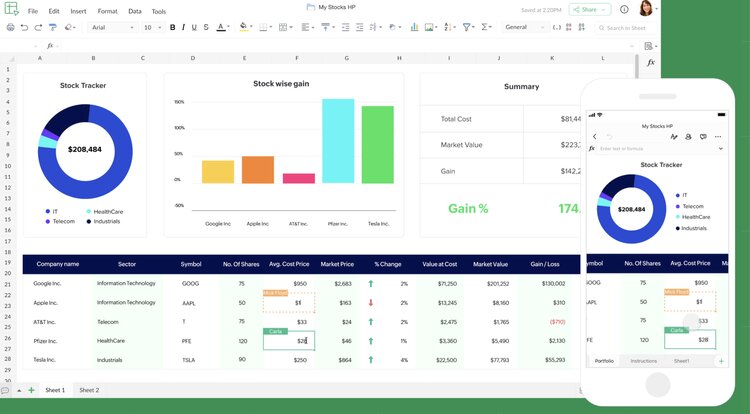Open horizontal alignment dropdown
The image size is (750, 414).
307,28
